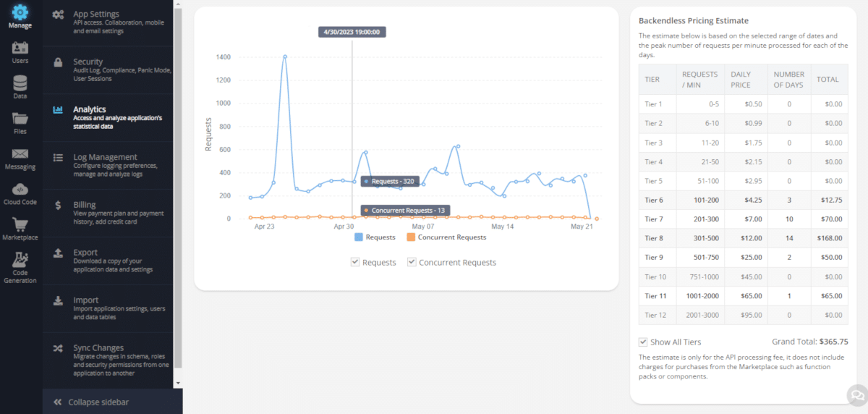Select App Settings menu entry
This screenshot has height=414, width=868.
click(x=108, y=22)
